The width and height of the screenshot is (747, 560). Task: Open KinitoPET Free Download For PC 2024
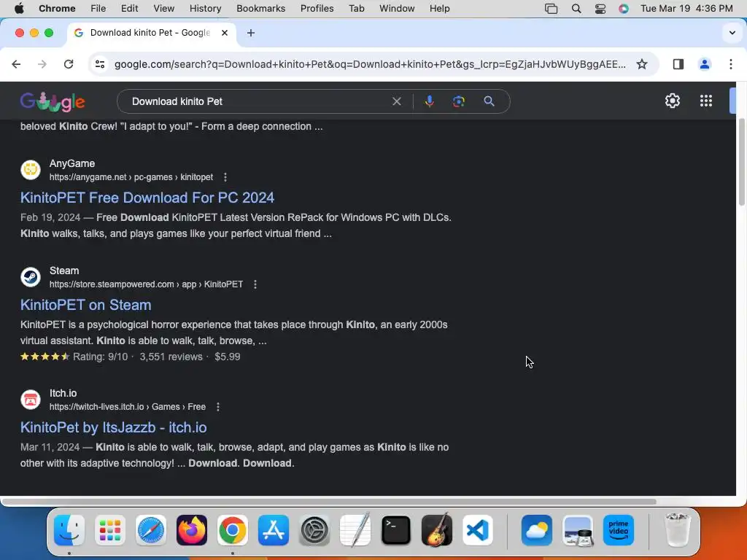(x=147, y=198)
